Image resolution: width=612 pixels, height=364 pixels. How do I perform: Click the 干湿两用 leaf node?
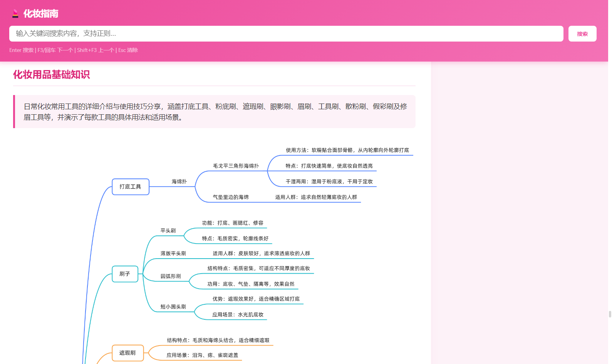[x=329, y=182]
